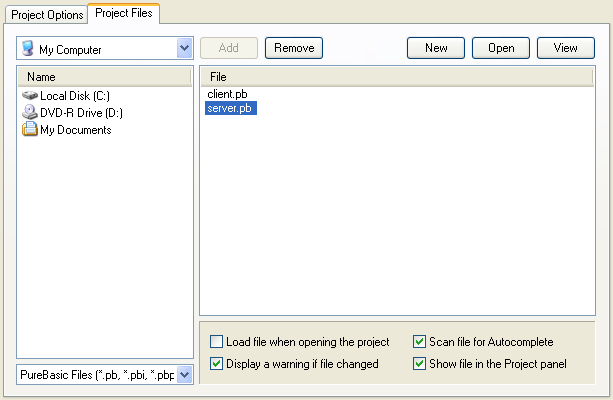Click the My Documents folder icon

tap(29, 129)
